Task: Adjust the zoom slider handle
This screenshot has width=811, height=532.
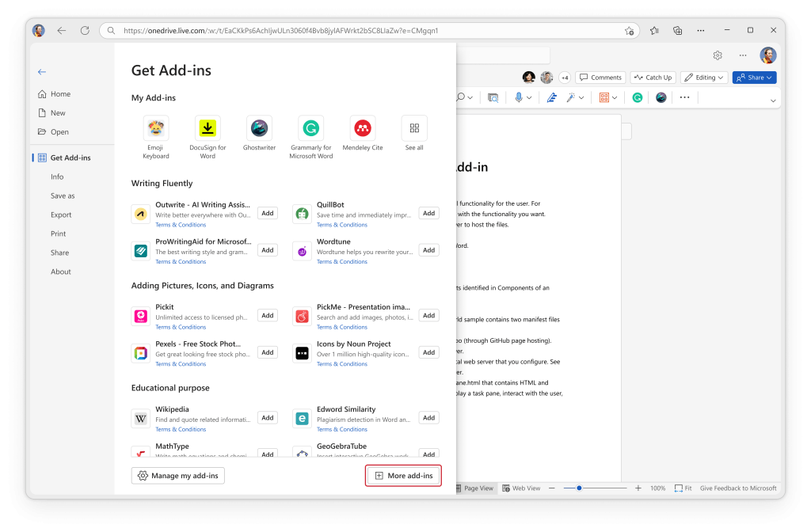Action: [579, 488]
